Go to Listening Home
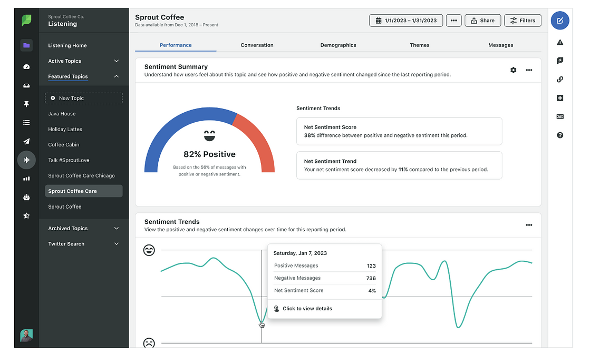The height and width of the screenshot is (364, 590). coord(67,45)
